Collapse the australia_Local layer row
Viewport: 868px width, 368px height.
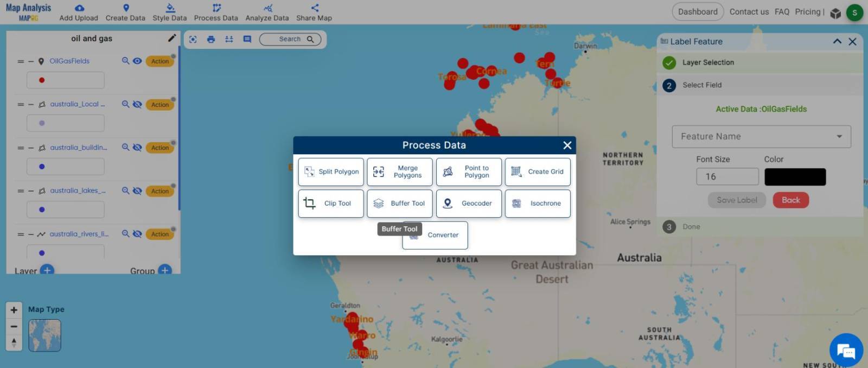(31, 104)
